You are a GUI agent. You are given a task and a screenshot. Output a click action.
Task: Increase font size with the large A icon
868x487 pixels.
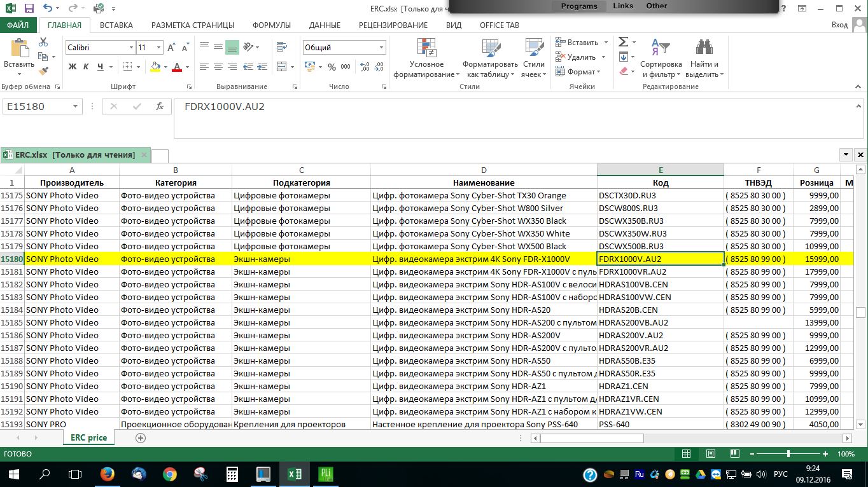pos(172,48)
